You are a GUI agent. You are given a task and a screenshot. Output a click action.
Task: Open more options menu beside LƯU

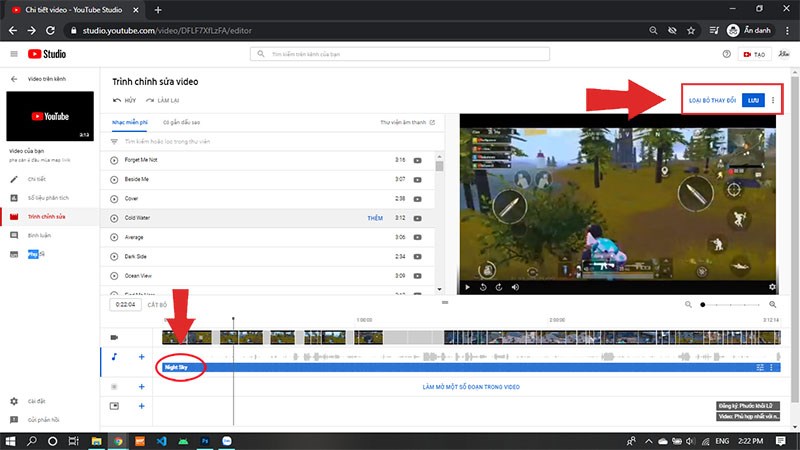773,101
